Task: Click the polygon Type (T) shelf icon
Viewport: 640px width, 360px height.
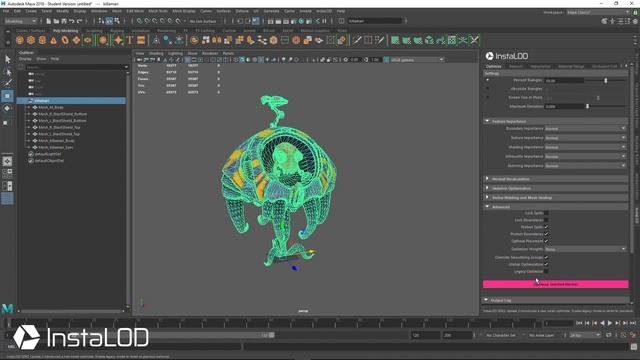Action: 130,40
